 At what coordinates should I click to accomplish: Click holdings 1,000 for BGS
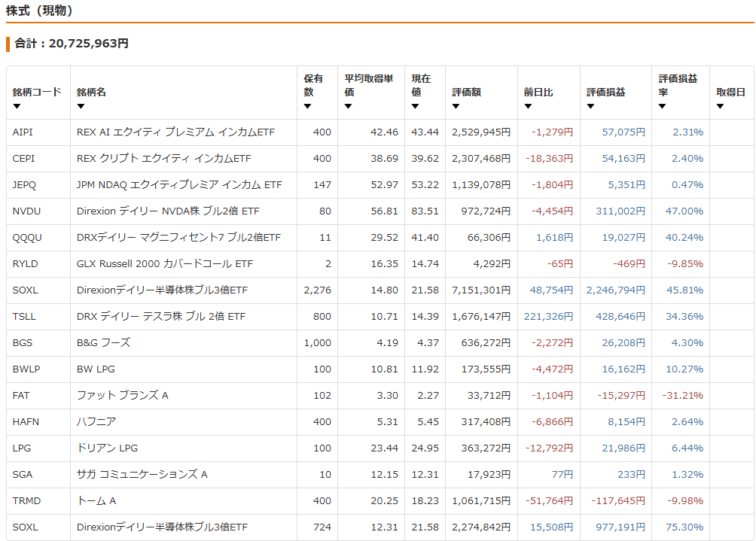[317, 343]
